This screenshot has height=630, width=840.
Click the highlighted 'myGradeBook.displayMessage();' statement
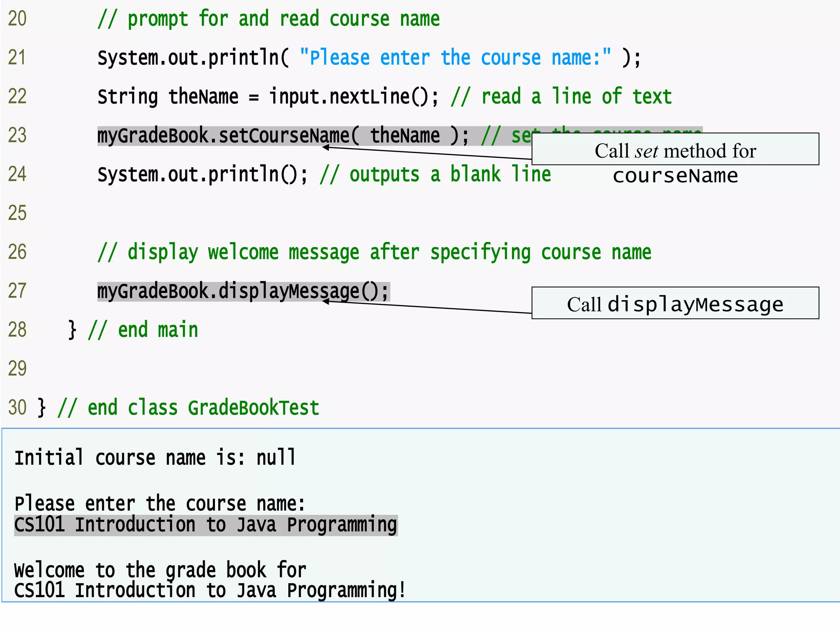[x=244, y=292]
